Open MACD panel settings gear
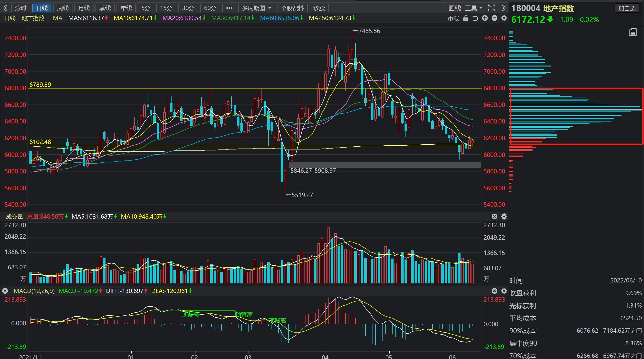 pos(504,291)
